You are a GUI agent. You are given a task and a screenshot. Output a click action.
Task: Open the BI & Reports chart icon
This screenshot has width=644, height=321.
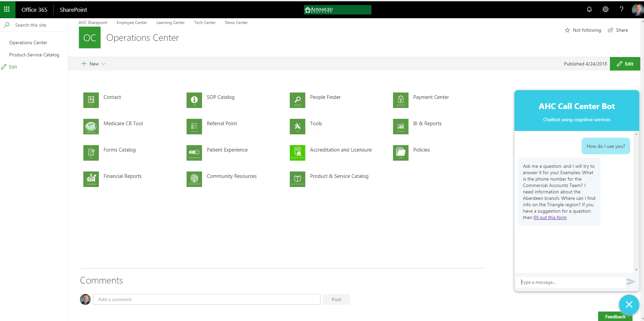coord(400,126)
